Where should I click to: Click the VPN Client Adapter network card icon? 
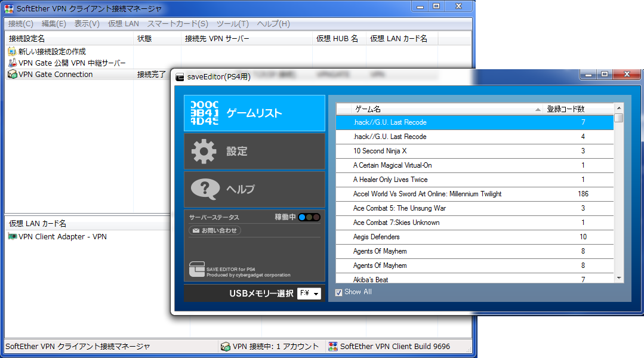coord(11,237)
